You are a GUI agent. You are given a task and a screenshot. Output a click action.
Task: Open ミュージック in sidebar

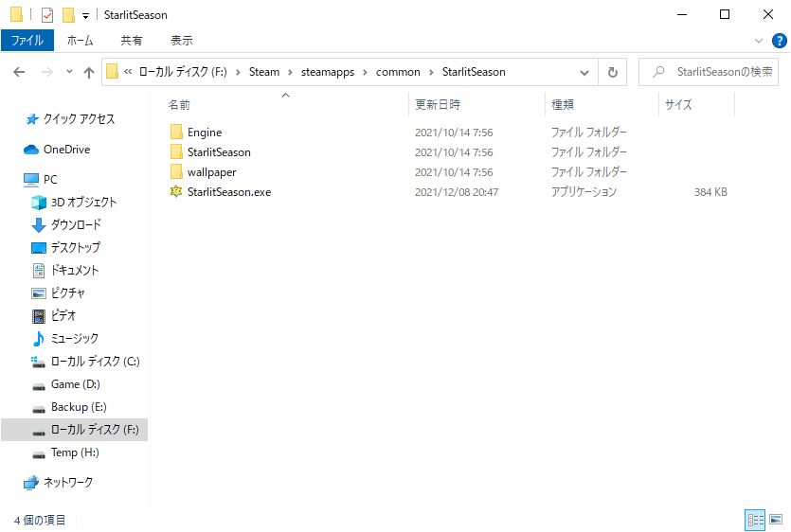65,338
